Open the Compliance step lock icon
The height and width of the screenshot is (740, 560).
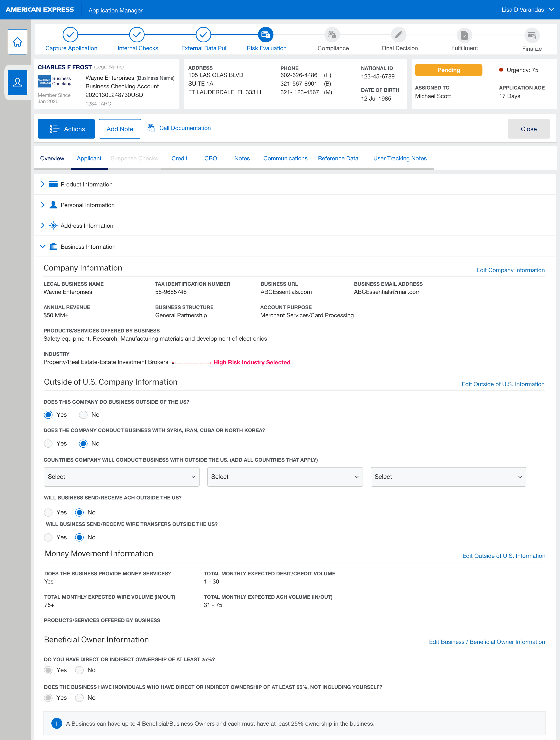click(x=332, y=35)
